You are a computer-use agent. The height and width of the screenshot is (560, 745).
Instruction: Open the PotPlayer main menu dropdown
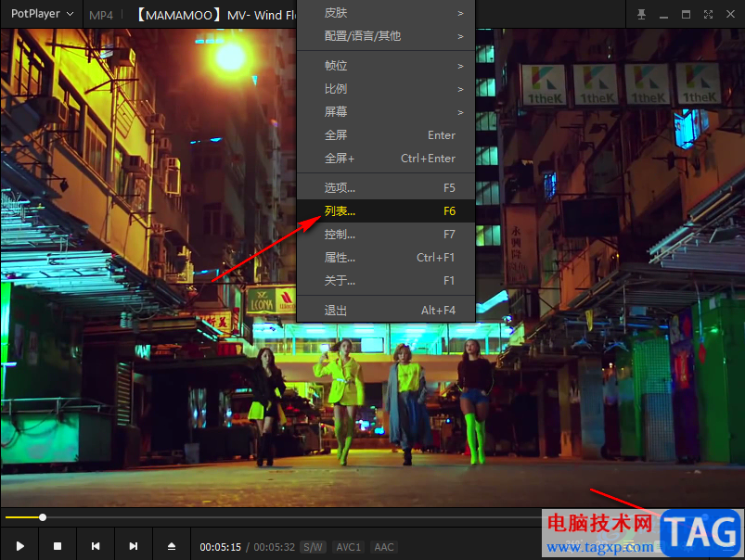point(42,14)
